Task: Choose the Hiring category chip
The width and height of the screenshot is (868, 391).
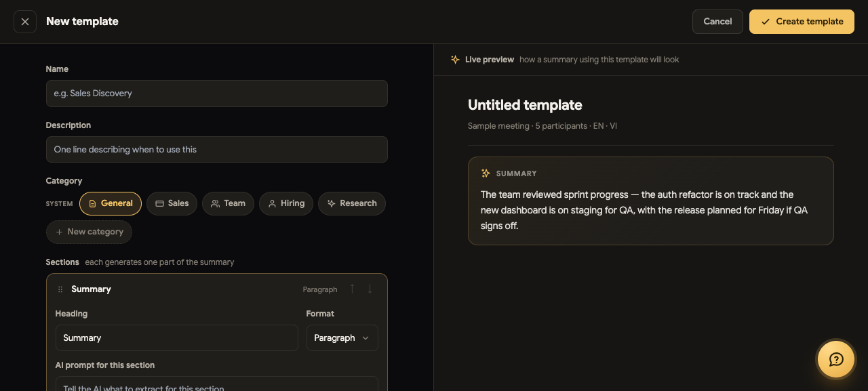Action: [x=286, y=203]
